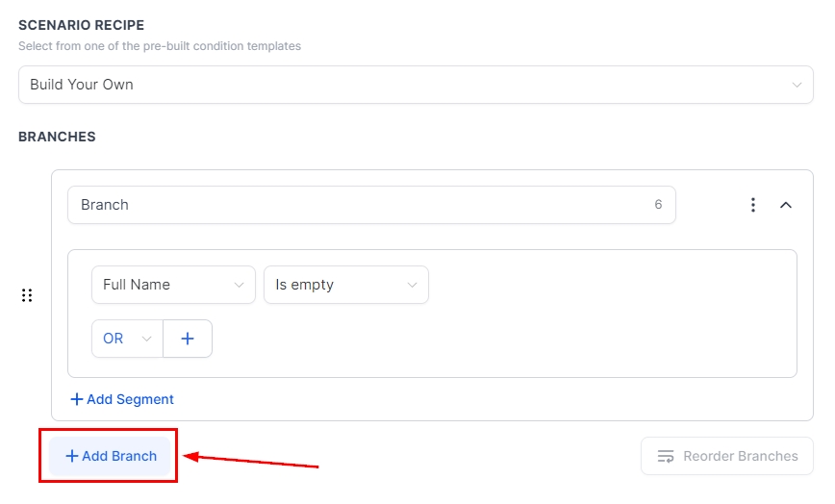Click the chevron in Full Name field

[x=239, y=285]
